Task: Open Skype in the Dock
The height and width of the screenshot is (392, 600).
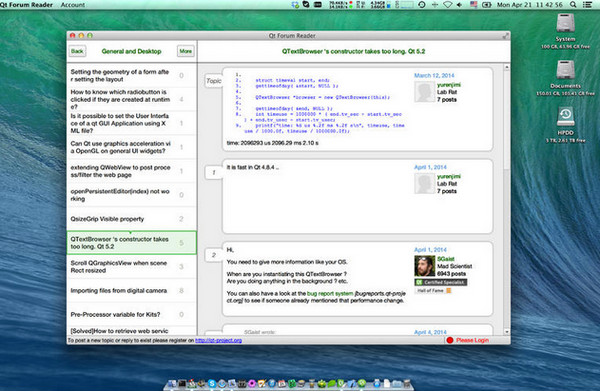Action: 212,383
